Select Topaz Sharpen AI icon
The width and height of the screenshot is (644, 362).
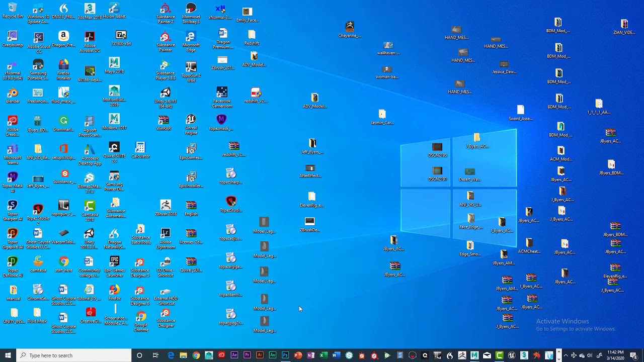click(x=13, y=211)
